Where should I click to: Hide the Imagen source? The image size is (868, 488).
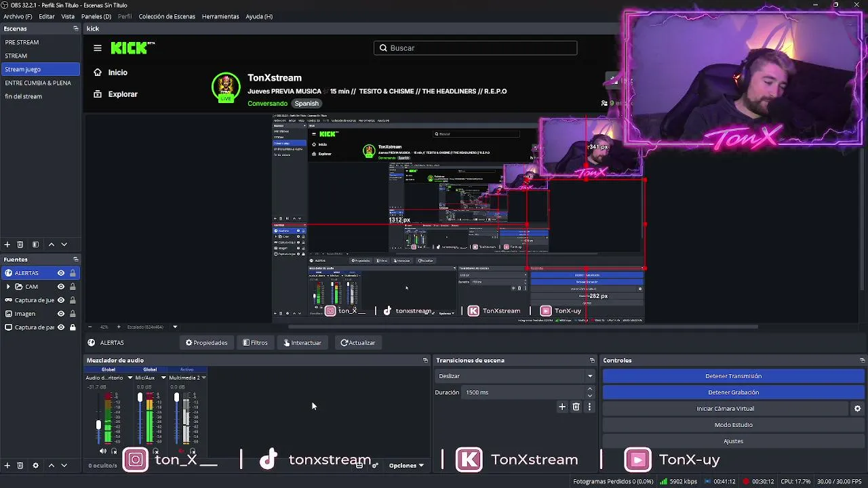coord(61,314)
